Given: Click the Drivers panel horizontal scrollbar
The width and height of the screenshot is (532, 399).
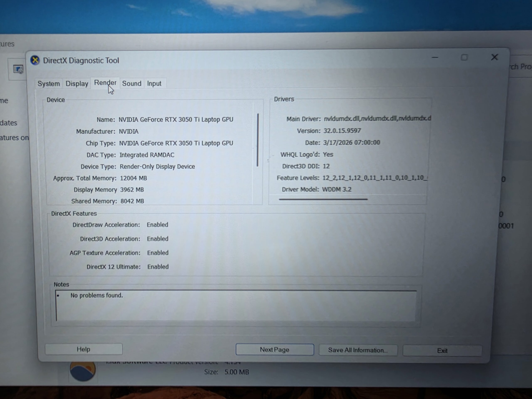Looking at the screenshot, I should [x=323, y=199].
